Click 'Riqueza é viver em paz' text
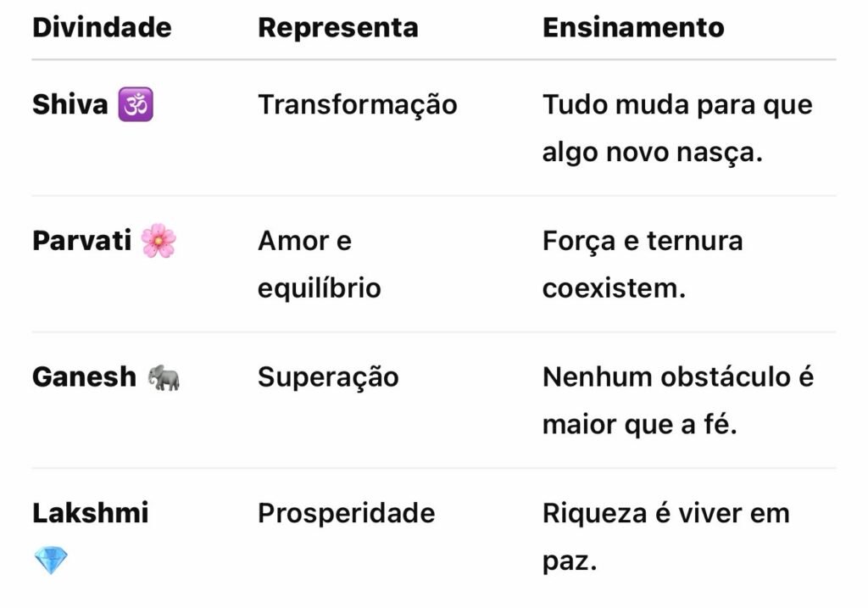This screenshot has width=868, height=608. (x=665, y=536)
